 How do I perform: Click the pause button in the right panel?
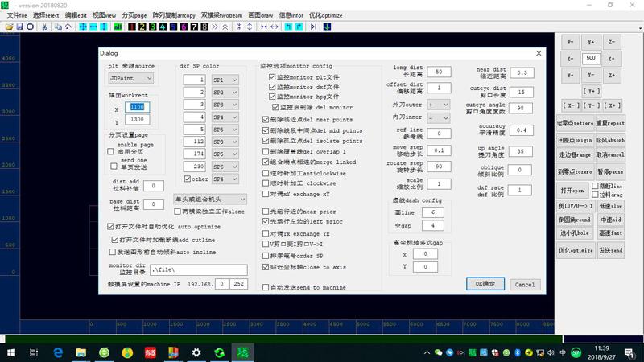(x=611, y=171)
